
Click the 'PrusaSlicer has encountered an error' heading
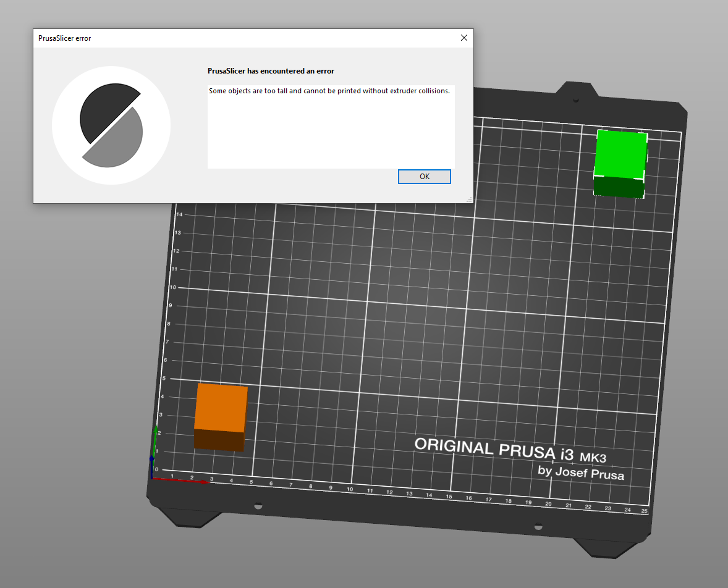271,71
